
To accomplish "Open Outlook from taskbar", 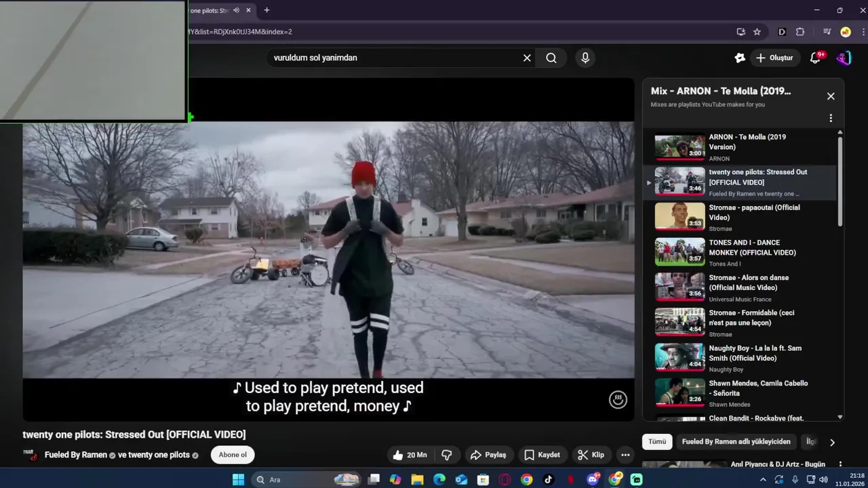I will pyautogui.click(x=461, y=480).
